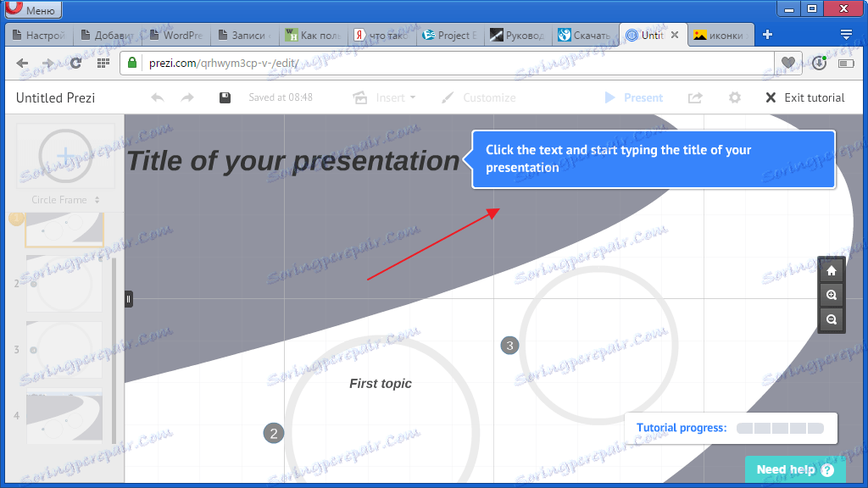Reload the page
The height and width of the screenshot is (488, 868).
[x=75, y=63]
